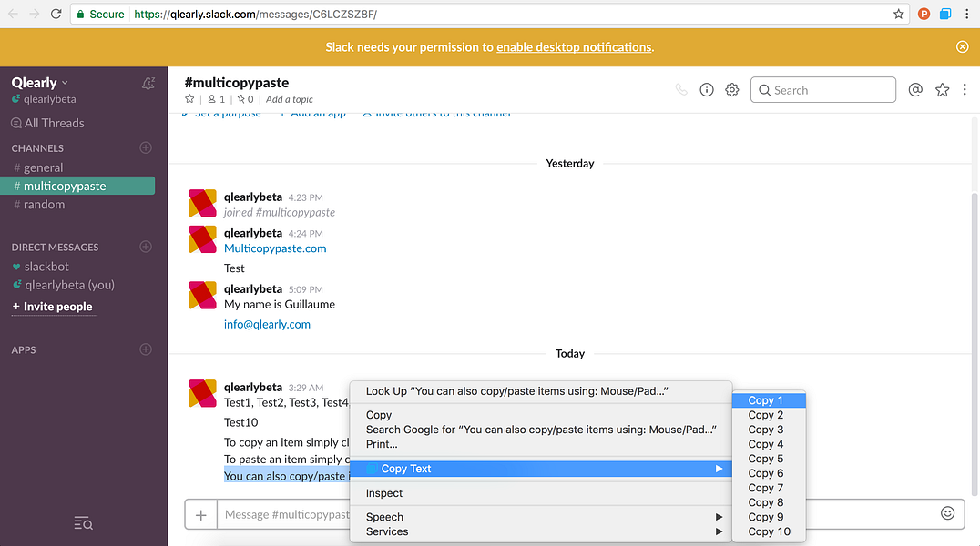The image size is (980, 546).
Task: Open channel settings gear
Action: pyautogui.click(x=732, y=90)
